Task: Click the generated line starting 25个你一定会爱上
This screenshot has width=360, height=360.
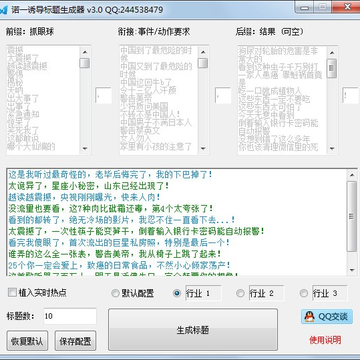Action: (119, 265)
